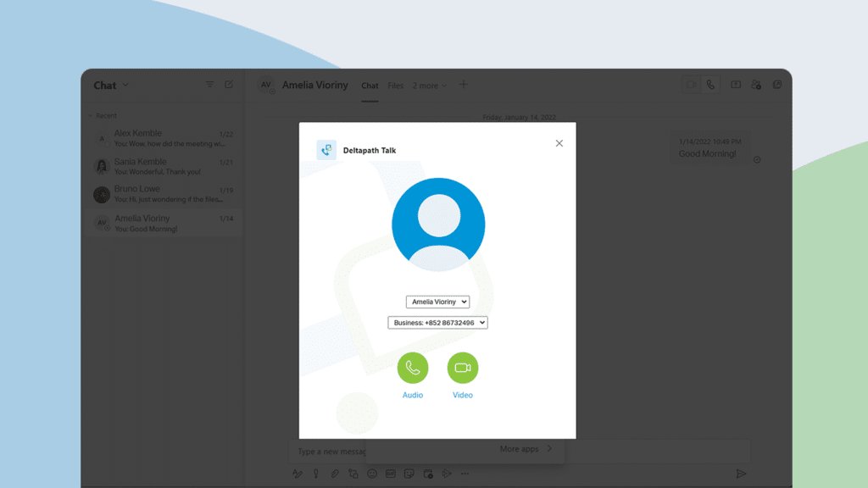Click the AV avatar in chat header
The height and width of the screenshot is (488, 868).
(x=266, y=85)
